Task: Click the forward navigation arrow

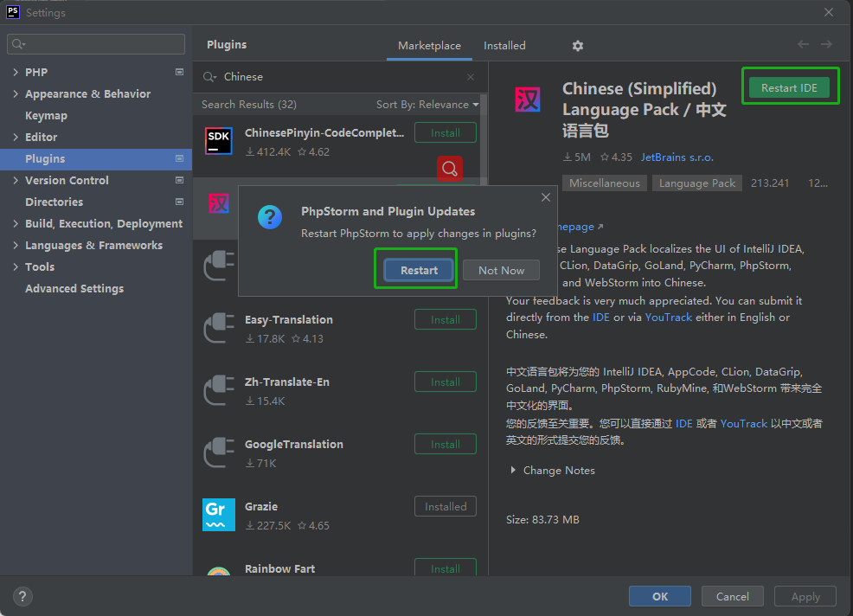Action: pos(826,45)
